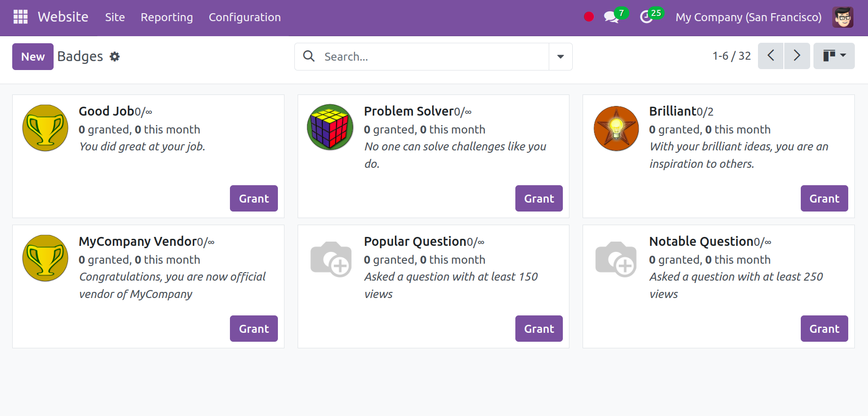
Task: Open the view switcher dropdown
Action: 834,56
